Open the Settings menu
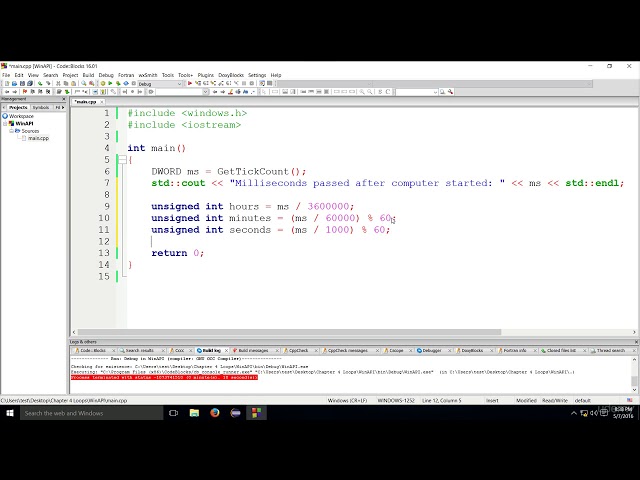Screen dimensions: 640x480 point(257,75)
